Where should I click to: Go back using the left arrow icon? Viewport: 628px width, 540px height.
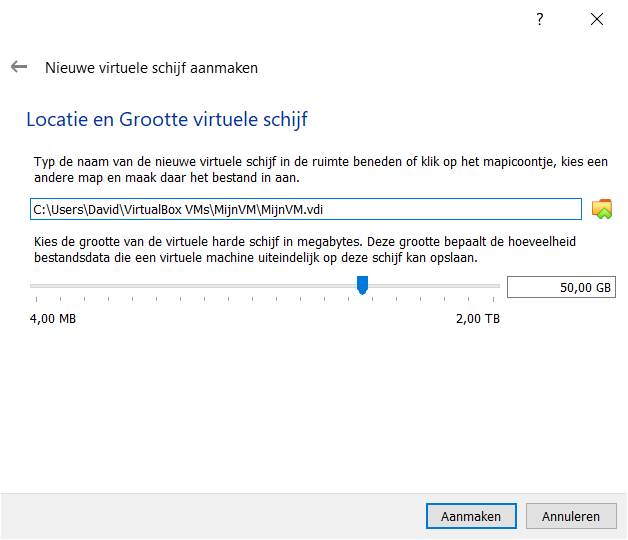18,67
